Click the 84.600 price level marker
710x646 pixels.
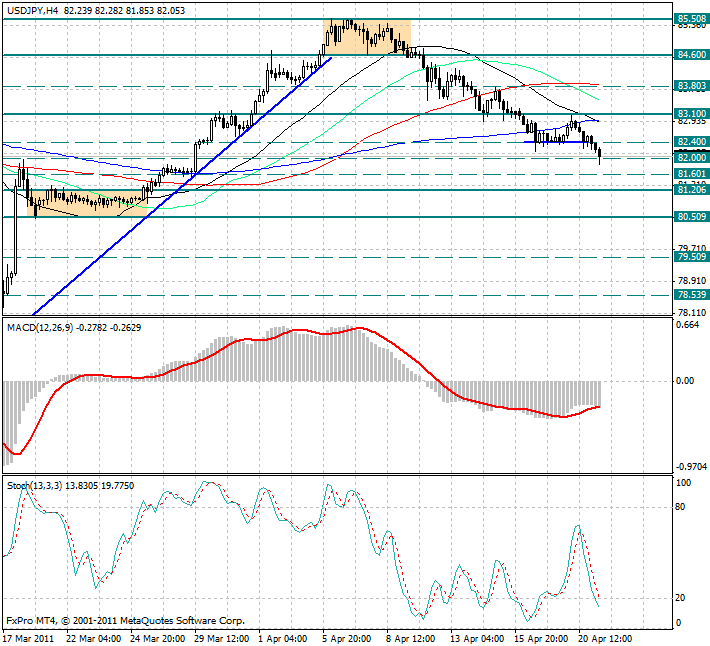[692, 55]
